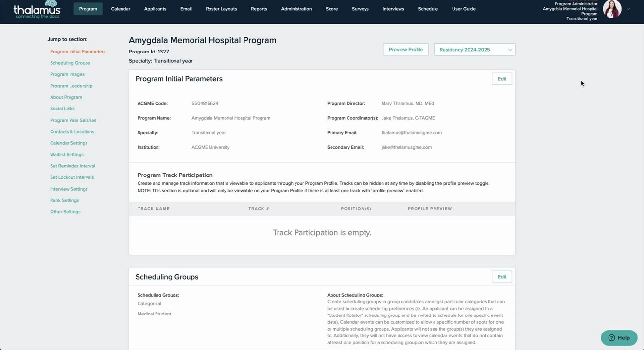Open the Residency 2024-2025 season dropdown
Image resolution: width=644 pixels, height=350 pixels.
[474, 50]
